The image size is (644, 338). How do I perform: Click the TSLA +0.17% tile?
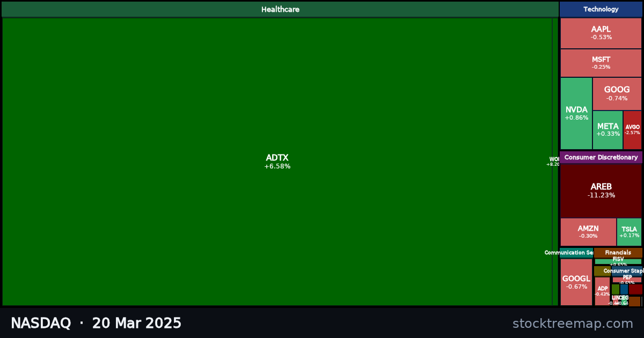coord(629,232)
